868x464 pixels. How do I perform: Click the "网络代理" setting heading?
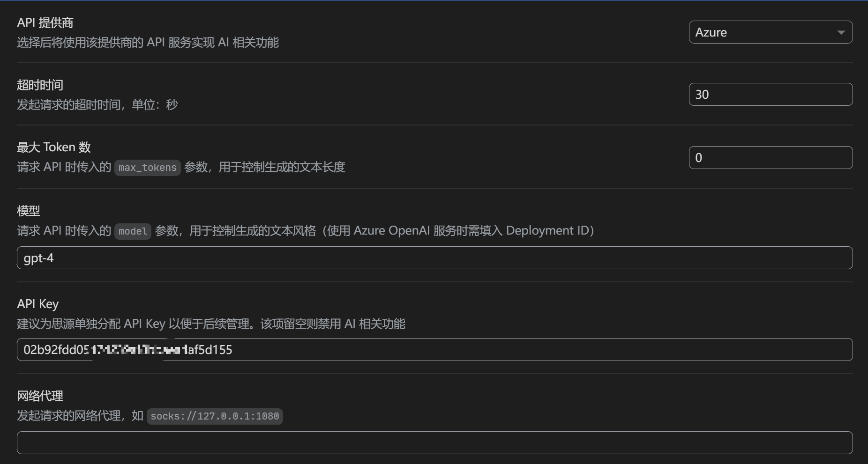tap(40, 396)
